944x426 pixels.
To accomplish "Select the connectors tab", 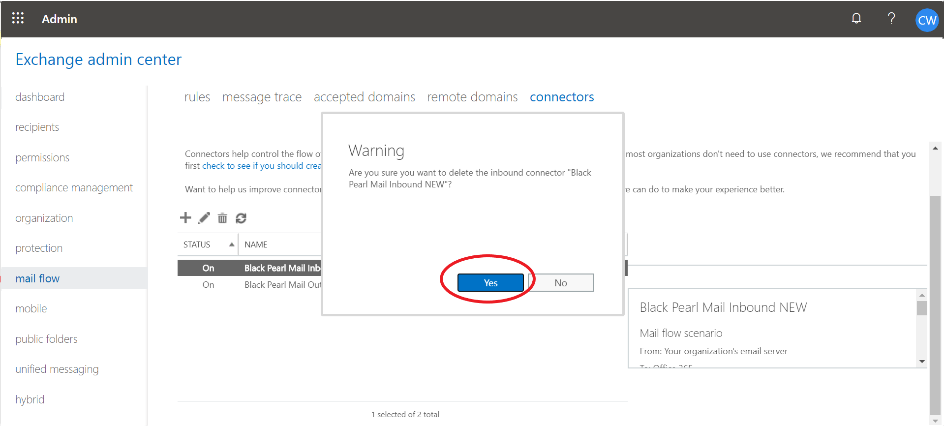I will point(562,97).
